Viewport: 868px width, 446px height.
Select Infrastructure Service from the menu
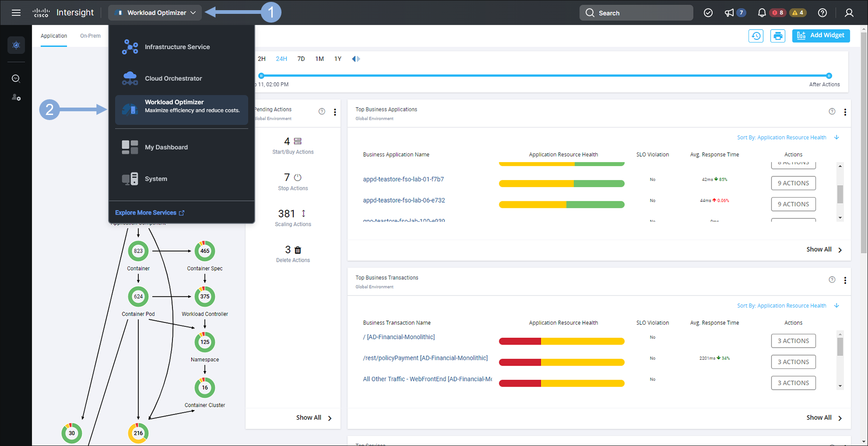point(181,47)
